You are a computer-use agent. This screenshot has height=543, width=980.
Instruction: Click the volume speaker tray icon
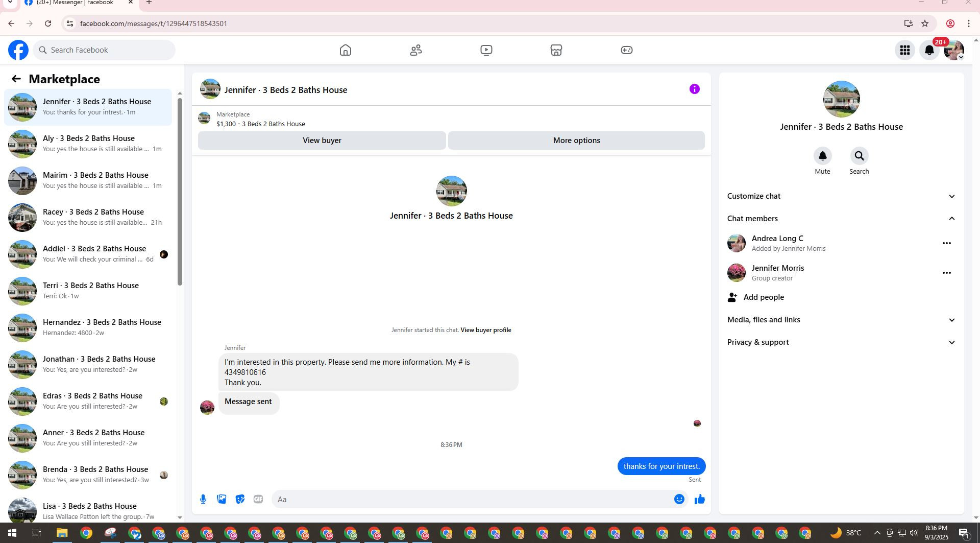coord(914,533)
